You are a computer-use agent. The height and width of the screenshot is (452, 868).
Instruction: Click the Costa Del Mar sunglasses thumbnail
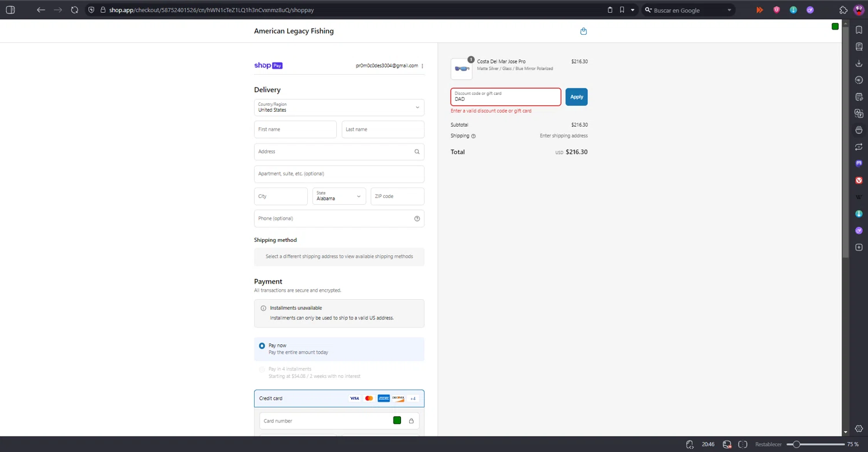click(461, 69)
